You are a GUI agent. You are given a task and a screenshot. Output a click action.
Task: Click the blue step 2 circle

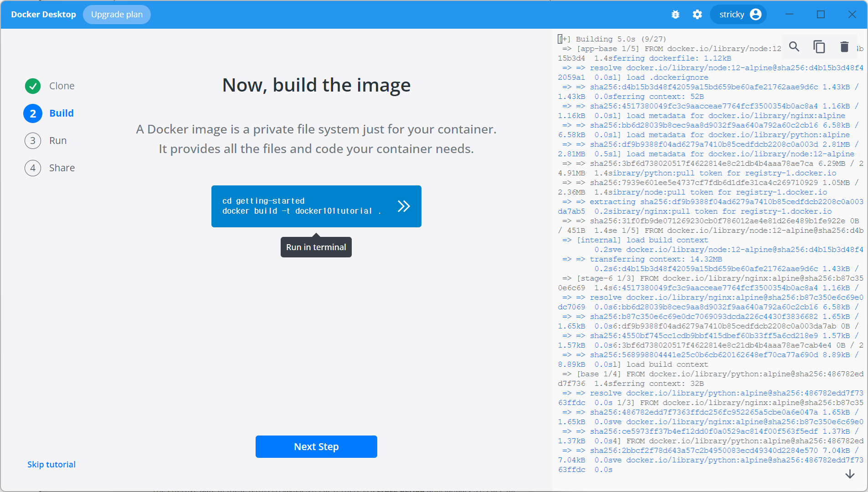click(33, 113)
